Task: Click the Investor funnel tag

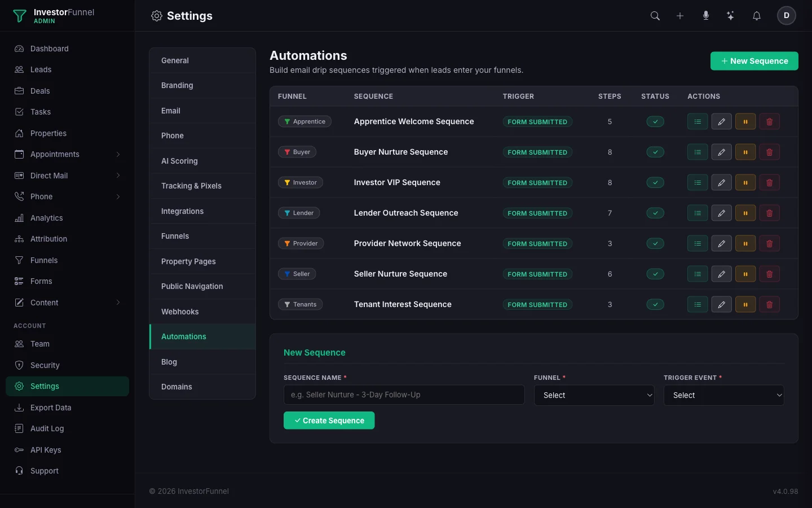Action: [301, 182]
